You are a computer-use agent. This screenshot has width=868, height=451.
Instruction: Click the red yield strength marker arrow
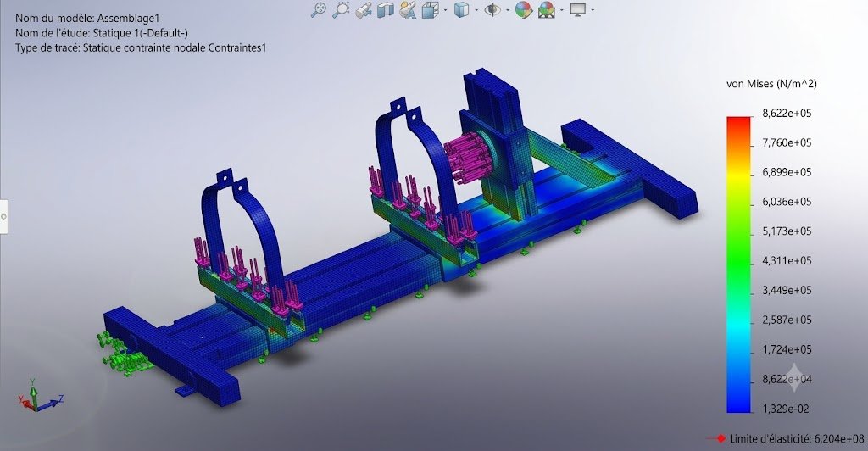pyautogui.click(x=715, y=439)
